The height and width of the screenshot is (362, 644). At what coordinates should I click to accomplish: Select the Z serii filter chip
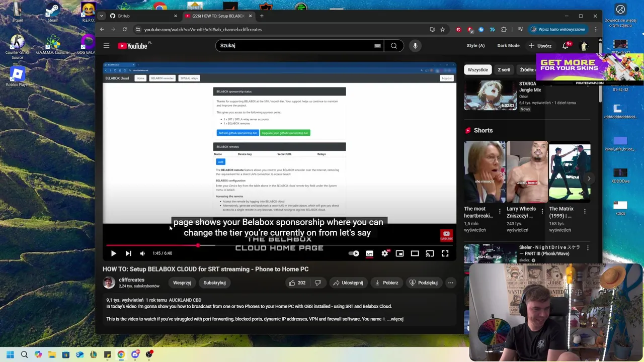504,70
